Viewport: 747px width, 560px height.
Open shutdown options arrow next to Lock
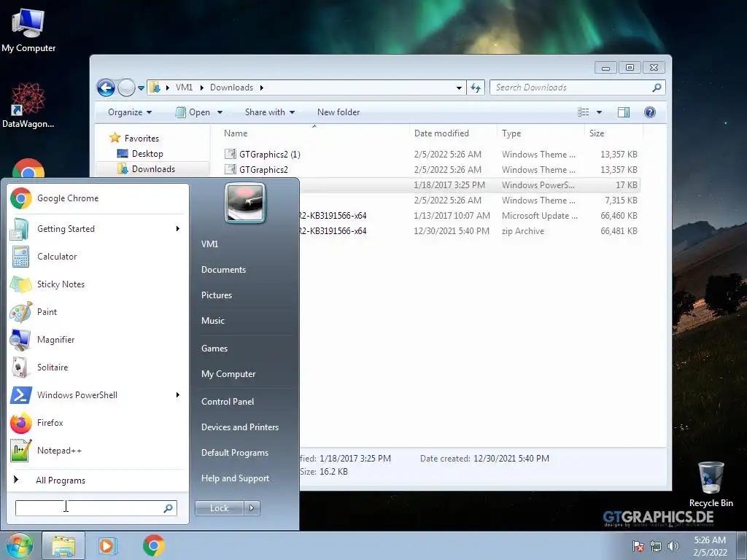click(252, 508)
